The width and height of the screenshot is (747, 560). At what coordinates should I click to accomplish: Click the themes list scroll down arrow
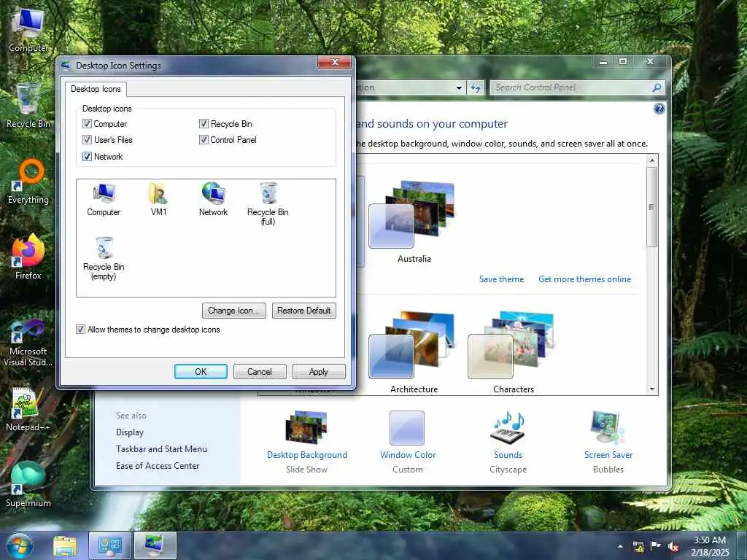point(651,389)
